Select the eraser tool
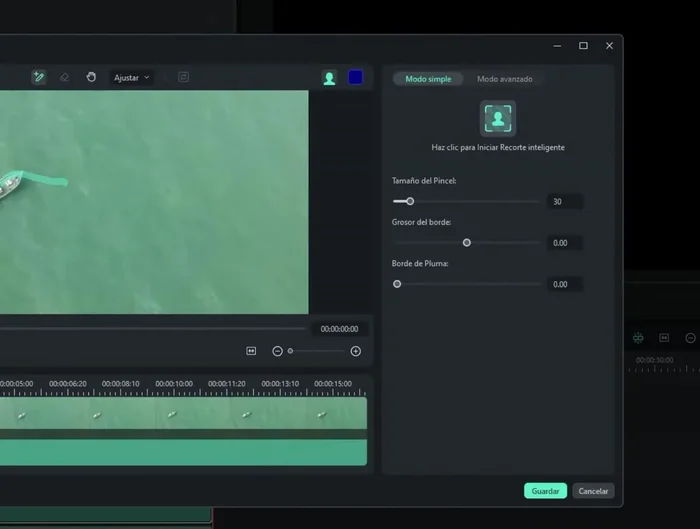This screenshot has height=529, width=700. point(64,77)
